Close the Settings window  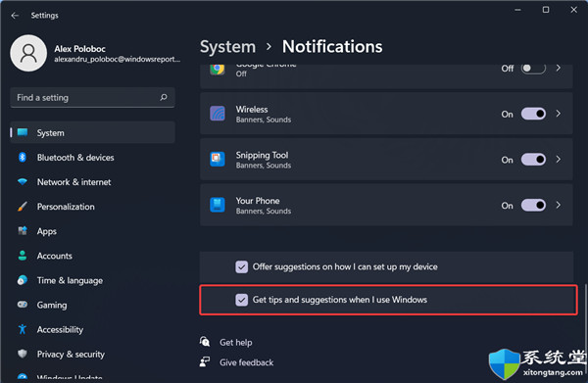pos(573,10)
